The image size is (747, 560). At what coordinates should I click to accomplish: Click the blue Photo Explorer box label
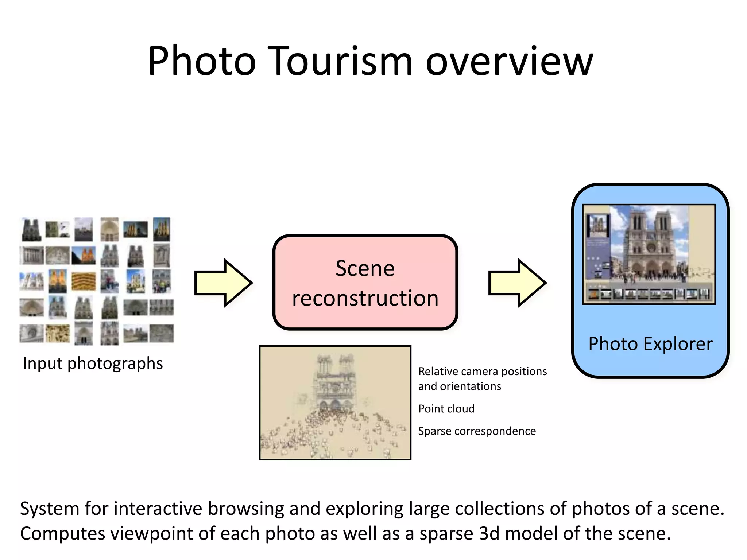point(650,344)
